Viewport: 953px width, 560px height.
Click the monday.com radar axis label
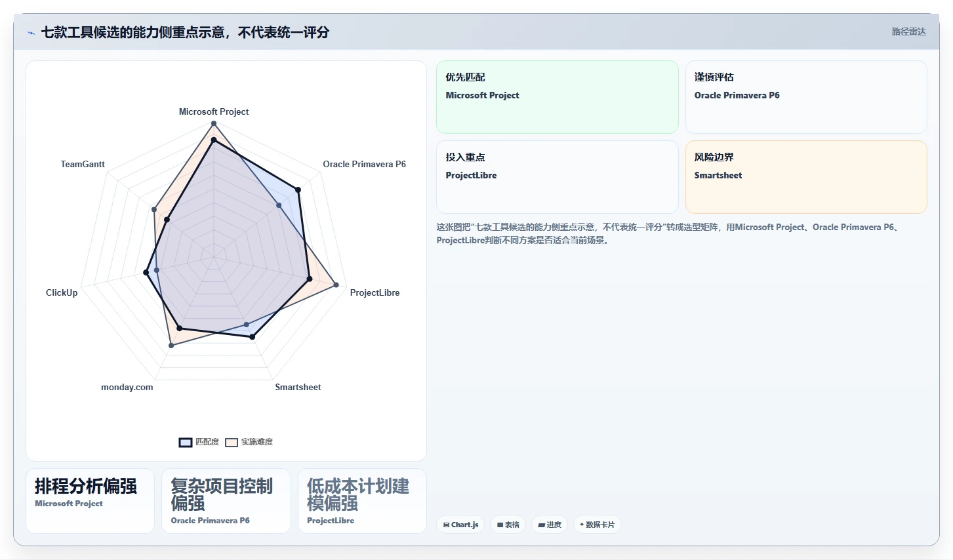(x=127, y=388)
